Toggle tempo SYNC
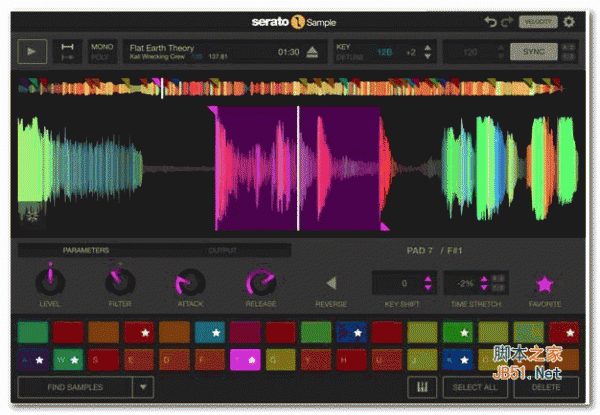This screenshot has height=415, width=600. 533,52
